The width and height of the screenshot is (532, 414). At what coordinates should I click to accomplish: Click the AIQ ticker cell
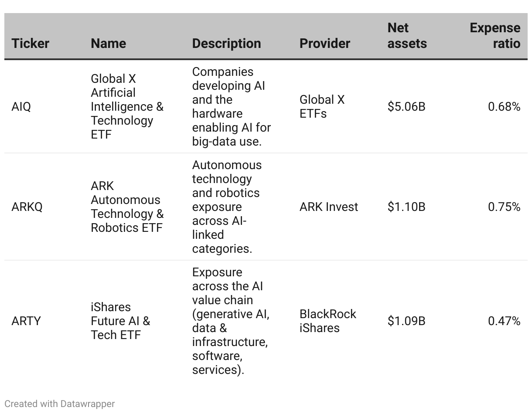click(x=21, y=107)
